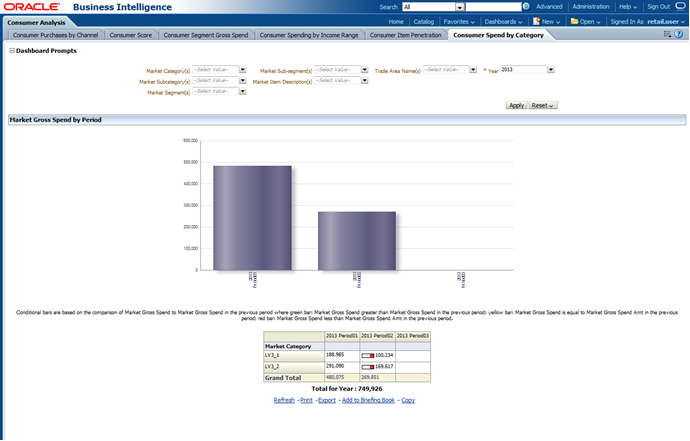Click the 2013 Period02 column header

click(377, 336)
